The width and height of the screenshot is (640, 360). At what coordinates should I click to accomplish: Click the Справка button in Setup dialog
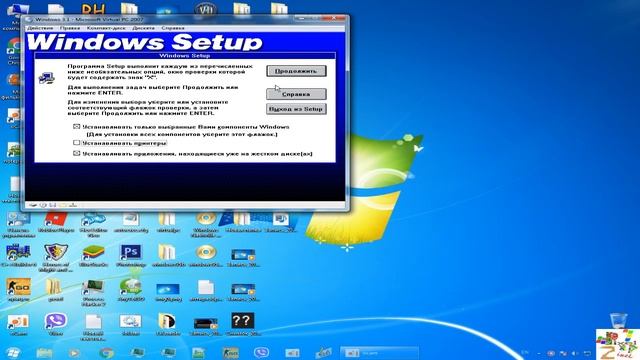pyautogui.click(x=296, y=94)
